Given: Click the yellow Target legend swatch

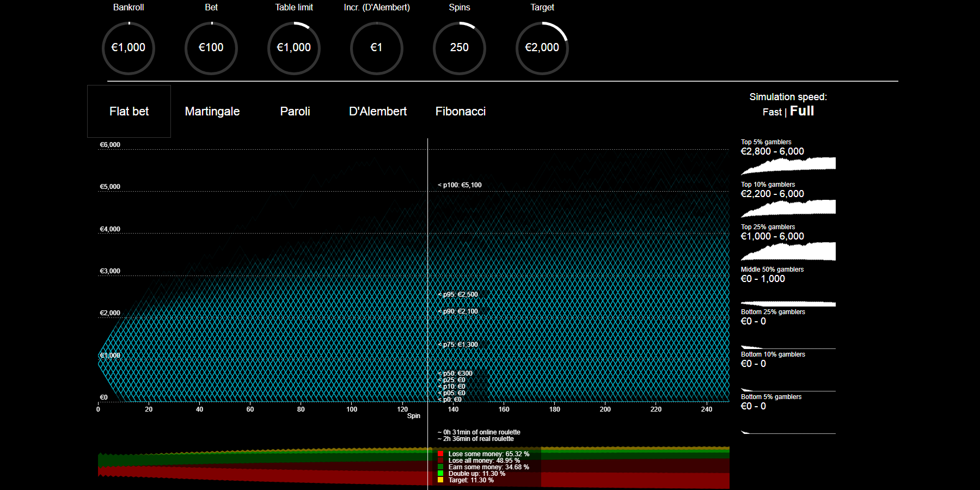Looking at the screenshot, I should point(440,480).
